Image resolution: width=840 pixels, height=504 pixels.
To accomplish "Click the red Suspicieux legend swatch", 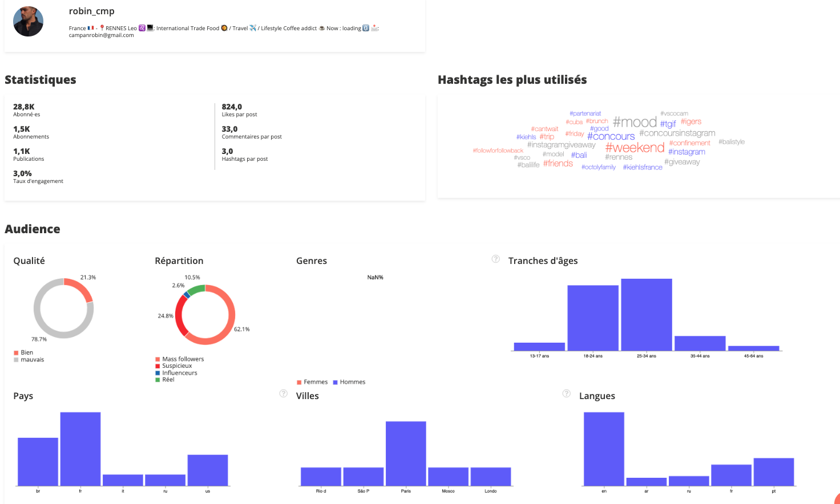I will (157, 366).
